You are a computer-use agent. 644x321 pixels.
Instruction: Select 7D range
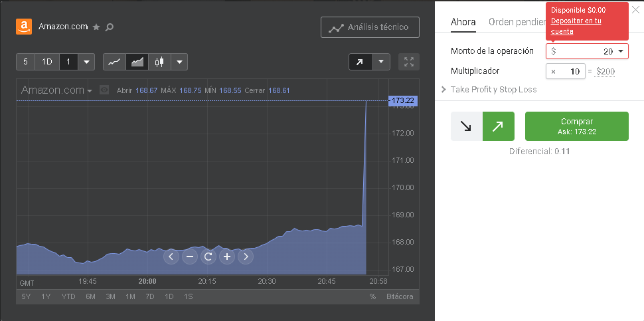click(150, 296)
